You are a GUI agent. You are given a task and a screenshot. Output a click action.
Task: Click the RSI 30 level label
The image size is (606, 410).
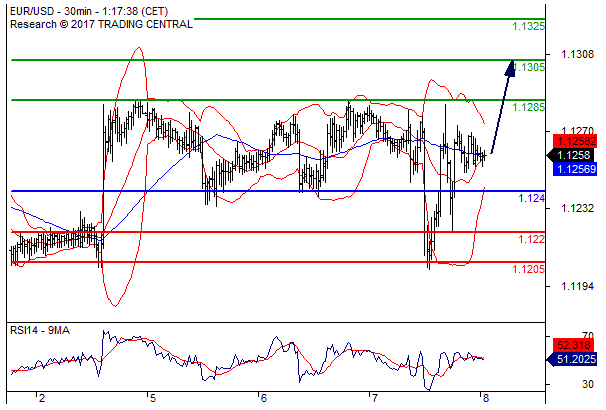tap(587, 384)
